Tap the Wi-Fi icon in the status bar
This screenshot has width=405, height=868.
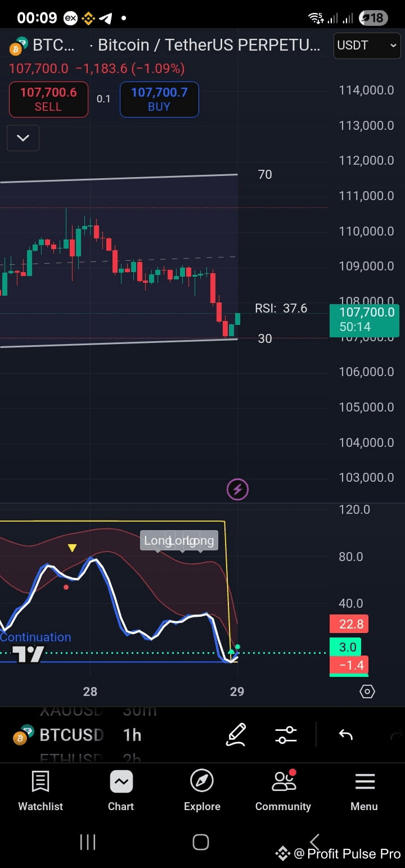(316, 18)
